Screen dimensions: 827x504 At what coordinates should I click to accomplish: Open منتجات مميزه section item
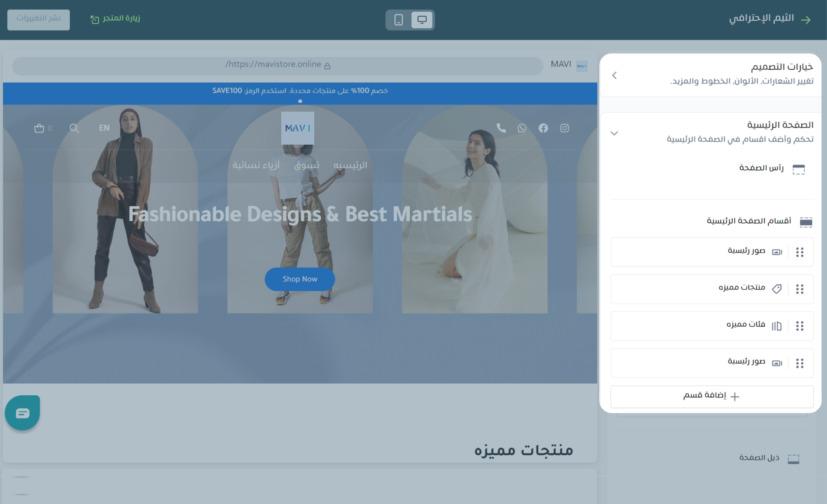point(741,288)
